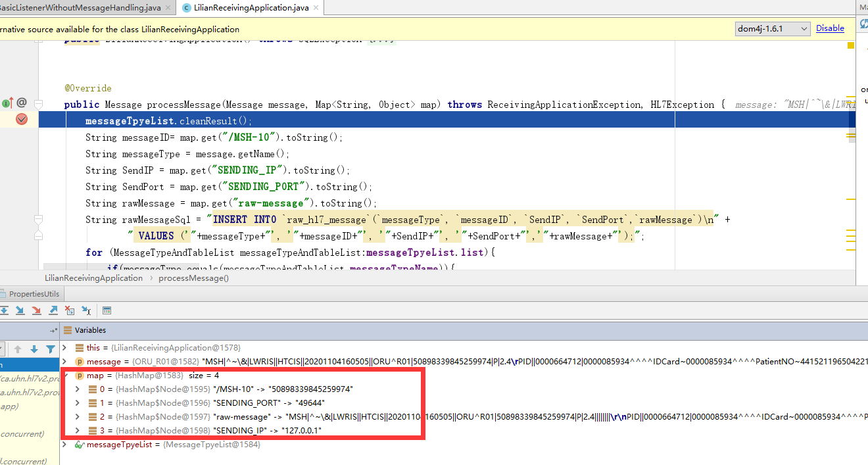The image size is (868, 465).
Task: Click the Run to Cursor icon
Action: (x=86, y=310)
